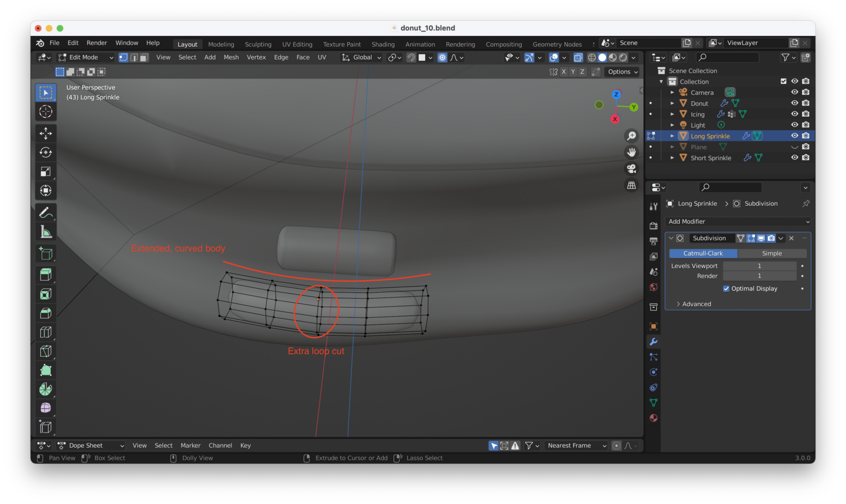This screenshot has width=846, height=504.
Task: Choose the Annotate pencil tool
Action: tap(46, 212)
